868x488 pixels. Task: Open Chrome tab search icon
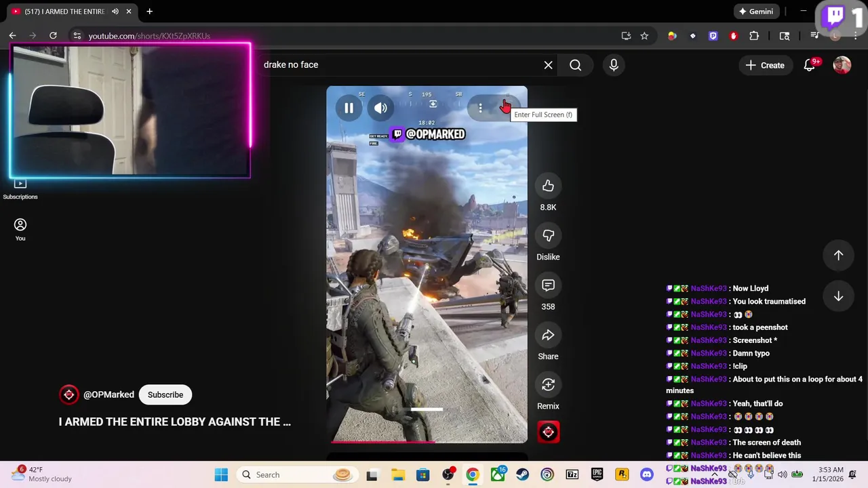tap(785, 36)
